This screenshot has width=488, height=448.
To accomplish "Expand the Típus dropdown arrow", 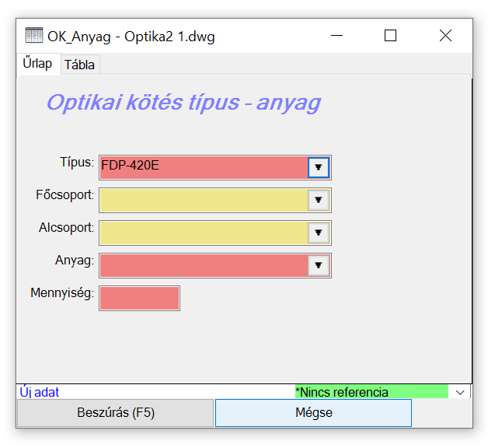I will point(319,167).
